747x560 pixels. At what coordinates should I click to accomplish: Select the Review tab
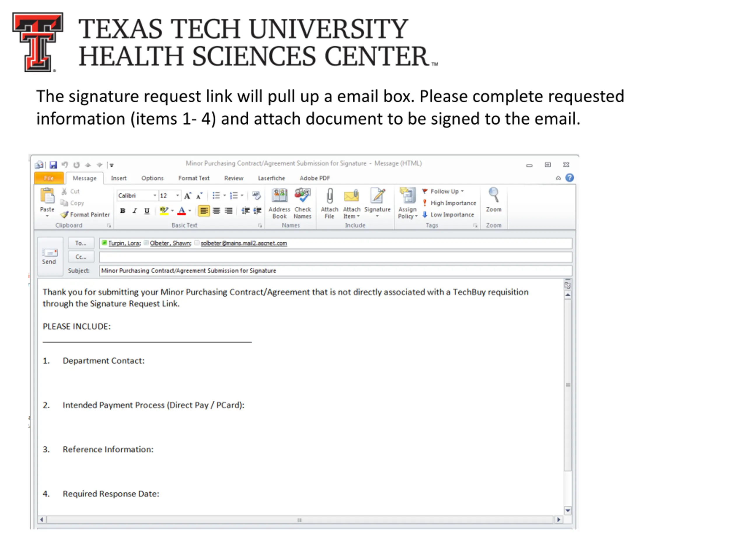(x=234, y=178)
